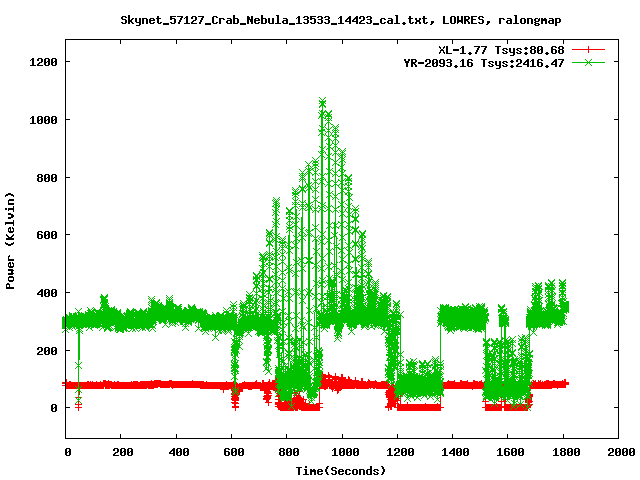Click the 1800 x-axis tick label

(x=566, y=452)
